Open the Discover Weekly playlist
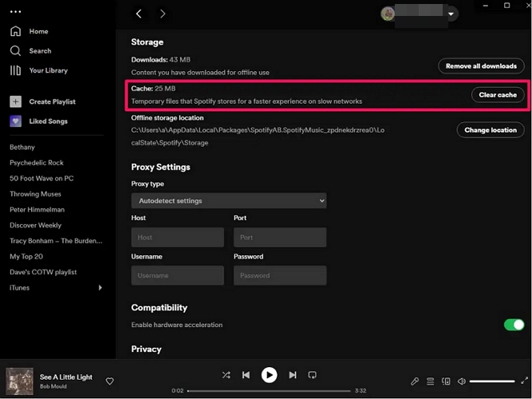532x399 pixels. coord(36,225)
